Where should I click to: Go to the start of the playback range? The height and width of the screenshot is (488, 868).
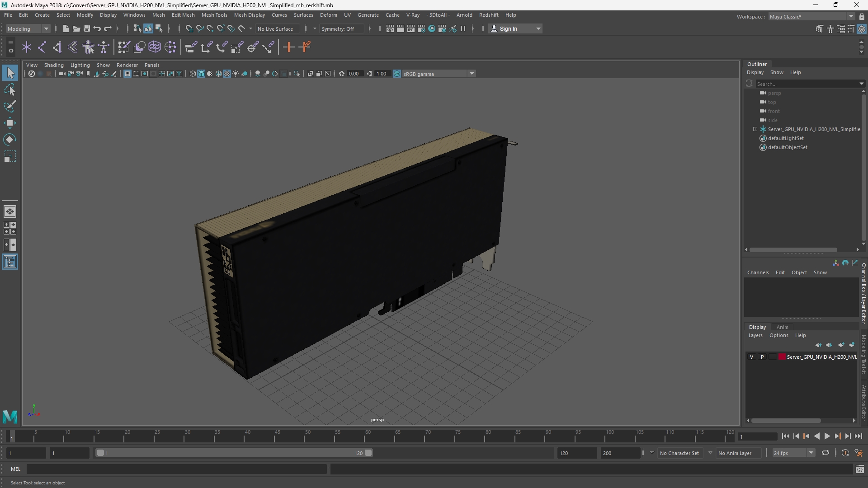[785, 436]
